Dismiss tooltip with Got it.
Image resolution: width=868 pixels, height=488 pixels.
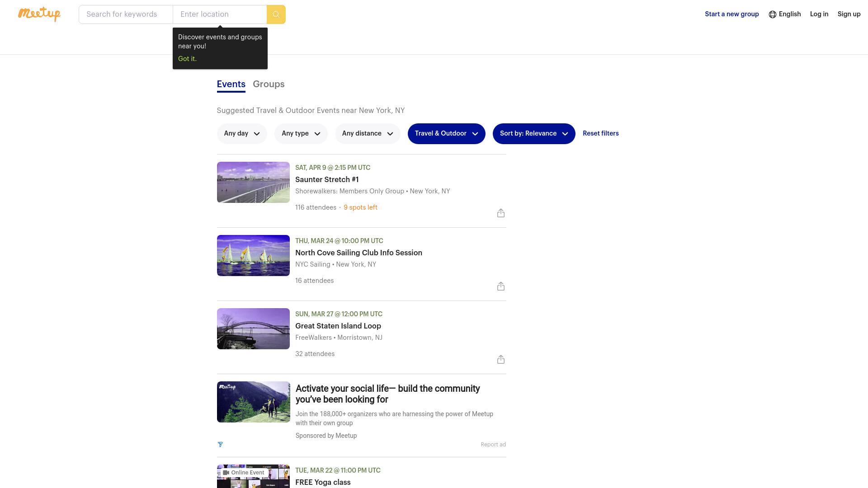coord(187,59)
